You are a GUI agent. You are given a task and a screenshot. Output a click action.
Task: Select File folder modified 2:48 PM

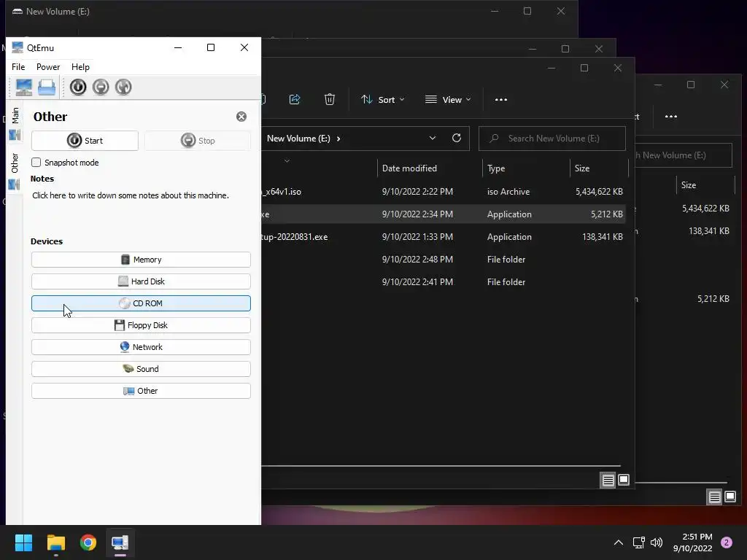point(444,260)
